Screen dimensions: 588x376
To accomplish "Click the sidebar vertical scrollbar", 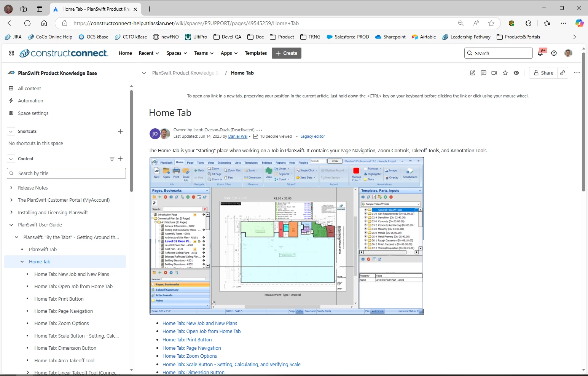I will pyautogui.click(x=131, y=141).
